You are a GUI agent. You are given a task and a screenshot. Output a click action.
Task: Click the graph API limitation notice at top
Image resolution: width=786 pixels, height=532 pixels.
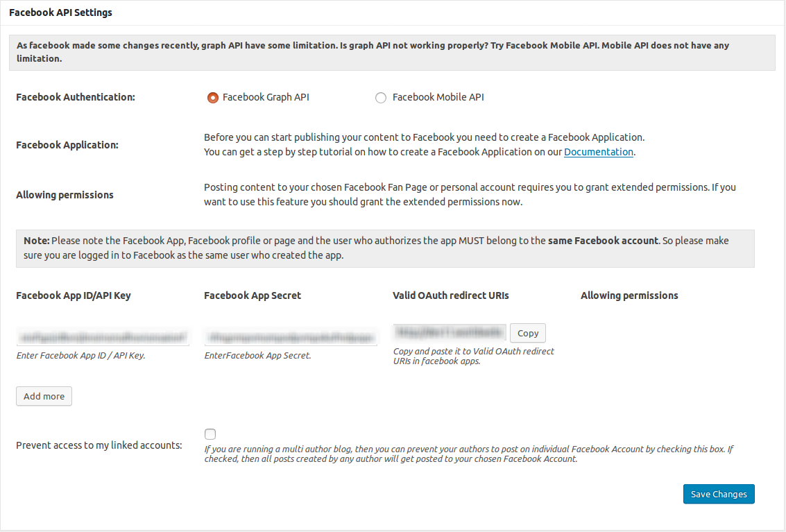click(x=392, y=52)
